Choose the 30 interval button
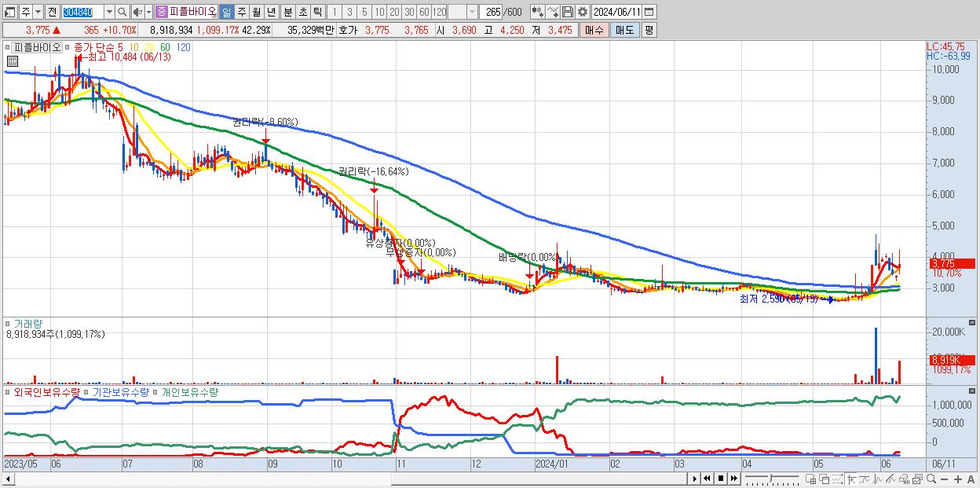The width and height of the screenshot is (980, 488). coord(409,12)
